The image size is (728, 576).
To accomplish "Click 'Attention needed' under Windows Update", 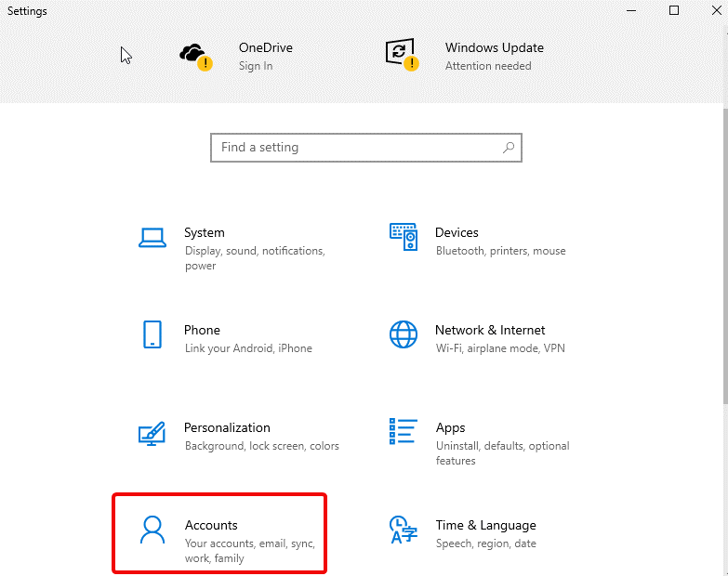I will tap(488, 66).
